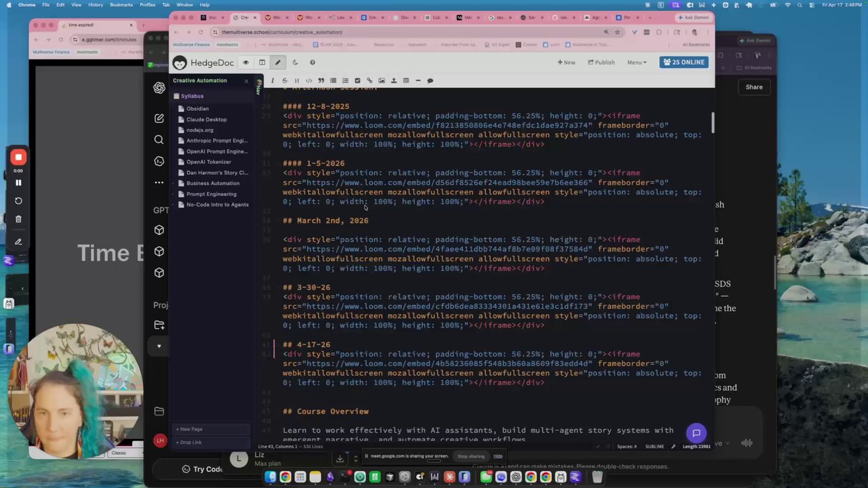The height and width of the screenshot is (488, 868).
Task: Insert a hyperlink via the toolbar
Action: pyautogui.click(x=370, y=81)
